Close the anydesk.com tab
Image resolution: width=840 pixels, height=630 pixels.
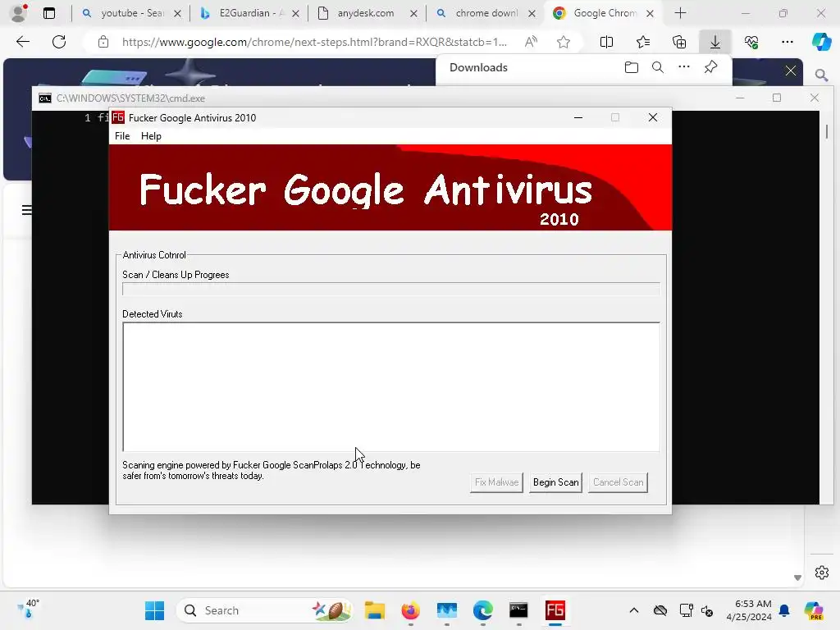point(413,13)
